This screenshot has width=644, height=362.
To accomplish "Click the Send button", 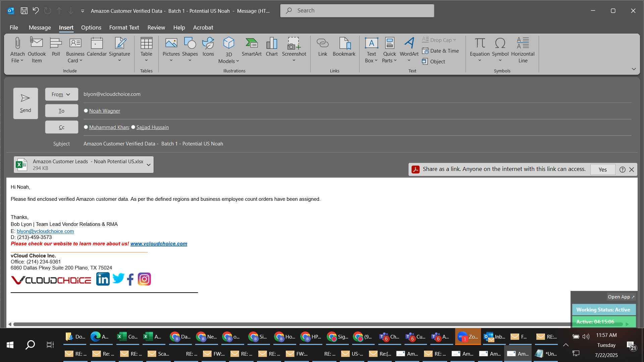I will [x=25, y=104].
